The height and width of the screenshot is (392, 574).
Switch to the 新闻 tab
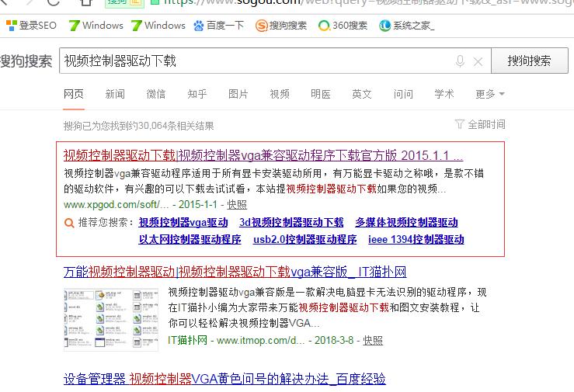[115, 94]
